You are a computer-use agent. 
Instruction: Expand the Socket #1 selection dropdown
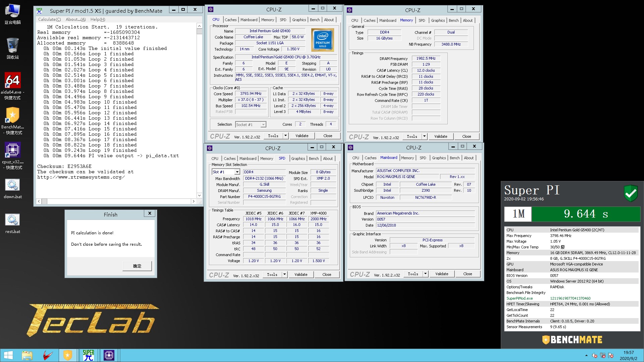click(263, 125)
